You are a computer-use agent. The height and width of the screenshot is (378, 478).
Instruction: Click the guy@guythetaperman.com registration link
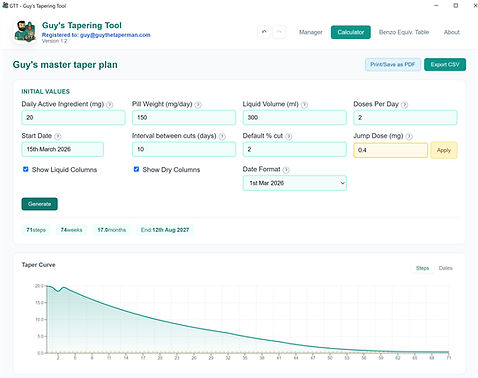point(115,35)
